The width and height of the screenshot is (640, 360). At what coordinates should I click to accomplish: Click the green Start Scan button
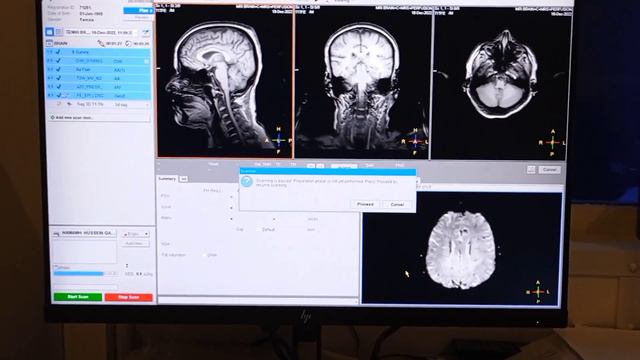click(x=78, y=297)
